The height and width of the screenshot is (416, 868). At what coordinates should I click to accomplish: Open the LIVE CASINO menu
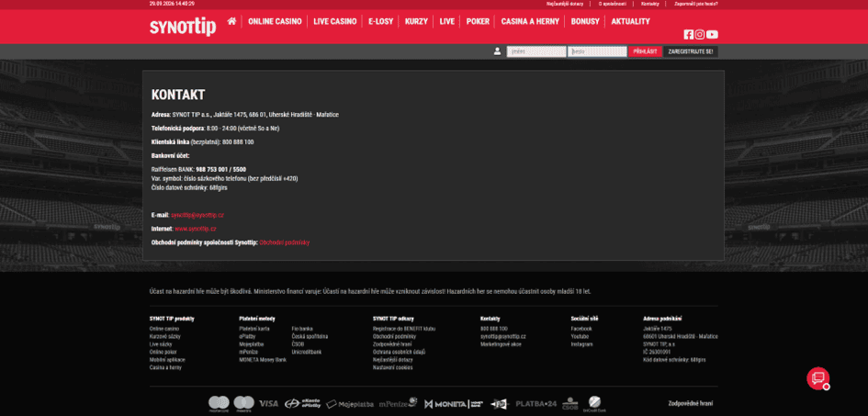click(335, 21)
